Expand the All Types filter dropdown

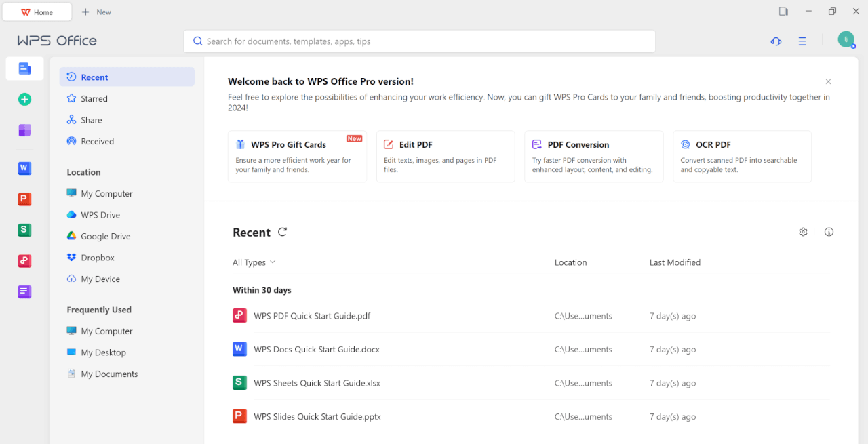click(x=254, y=262)
